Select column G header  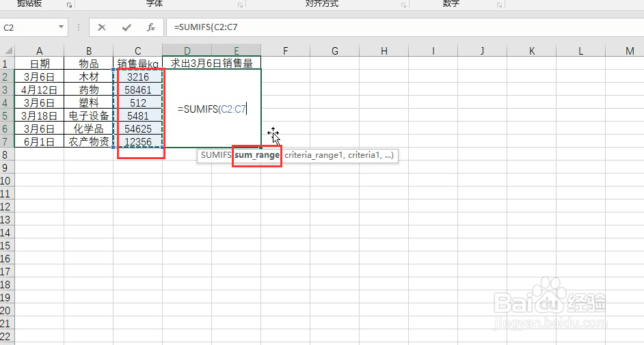coord(335,51)
